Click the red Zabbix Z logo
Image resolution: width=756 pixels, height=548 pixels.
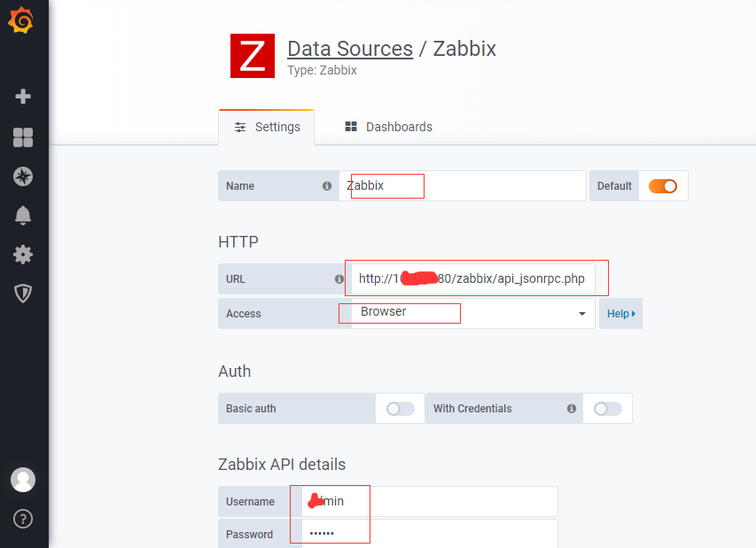click(x=253, y=56)
